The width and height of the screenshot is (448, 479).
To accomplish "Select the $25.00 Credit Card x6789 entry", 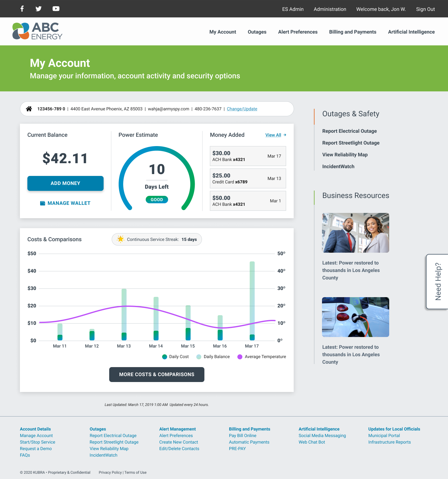I will [x=248, y=178].
